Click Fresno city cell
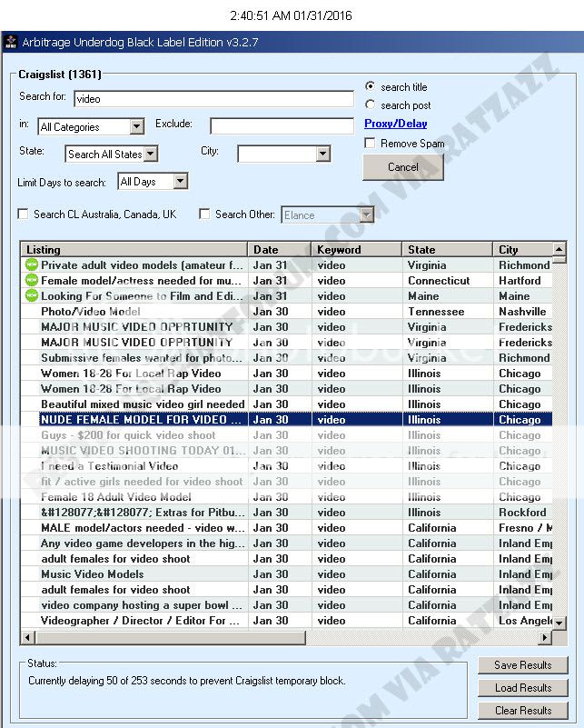This screenshot has width=584, height=728. pos(525,528)
